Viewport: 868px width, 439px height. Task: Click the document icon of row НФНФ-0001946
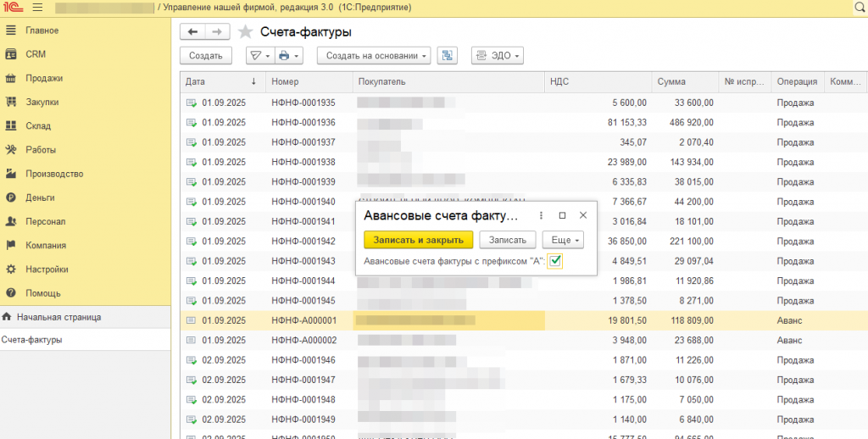point(192,360)
